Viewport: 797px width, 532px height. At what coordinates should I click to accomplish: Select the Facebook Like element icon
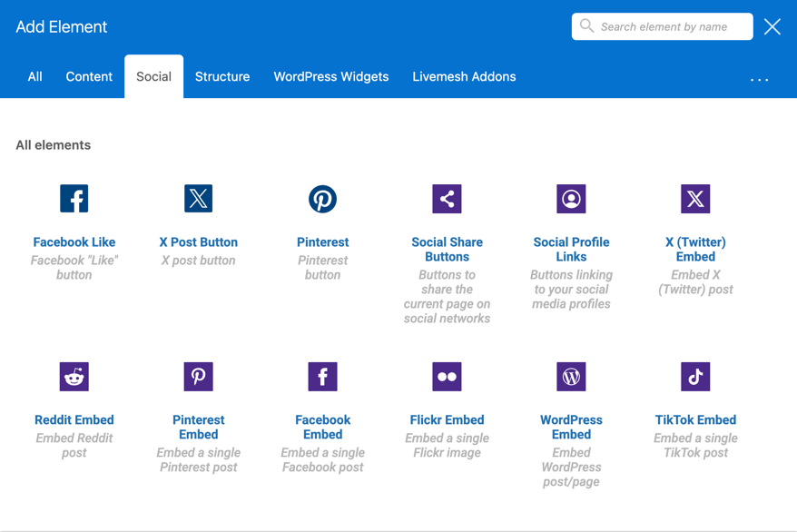click(x=74, y=198)
